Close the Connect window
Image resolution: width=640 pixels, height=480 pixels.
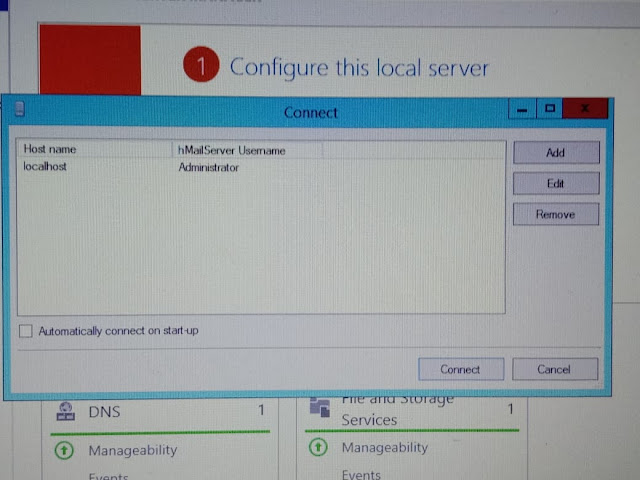click(585, 109)
